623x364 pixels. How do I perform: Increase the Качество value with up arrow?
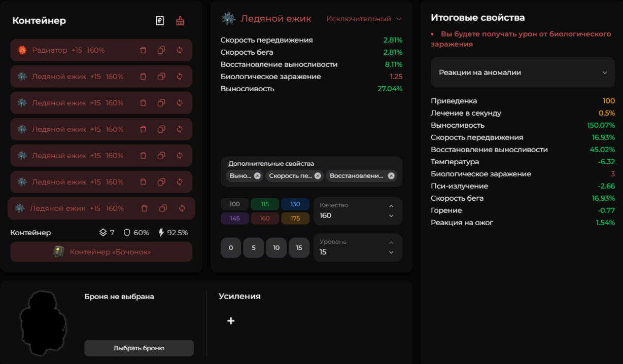pyautogui.click(x=391, y=206)
